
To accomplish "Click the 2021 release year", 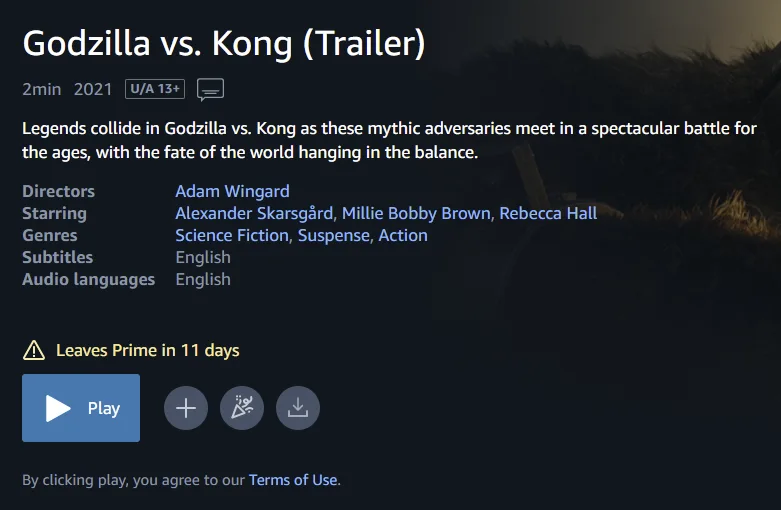I will pyautogui.click(x=93, y=89).
